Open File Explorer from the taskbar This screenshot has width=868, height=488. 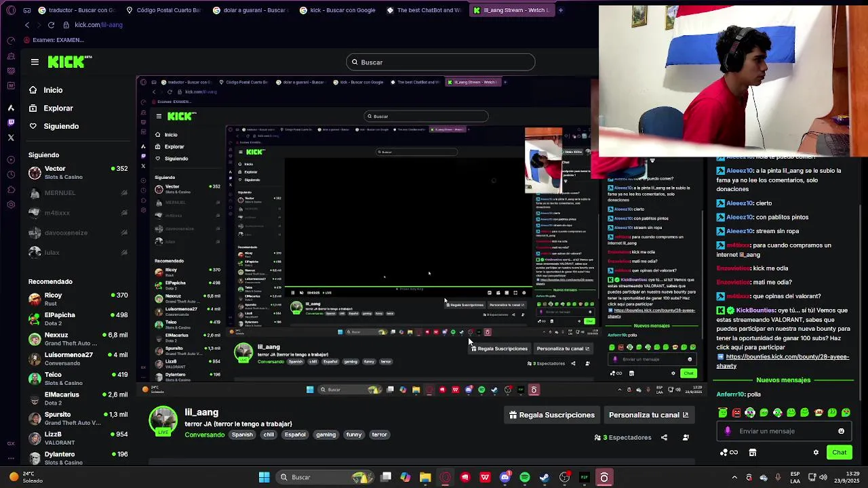click(425, 477)
